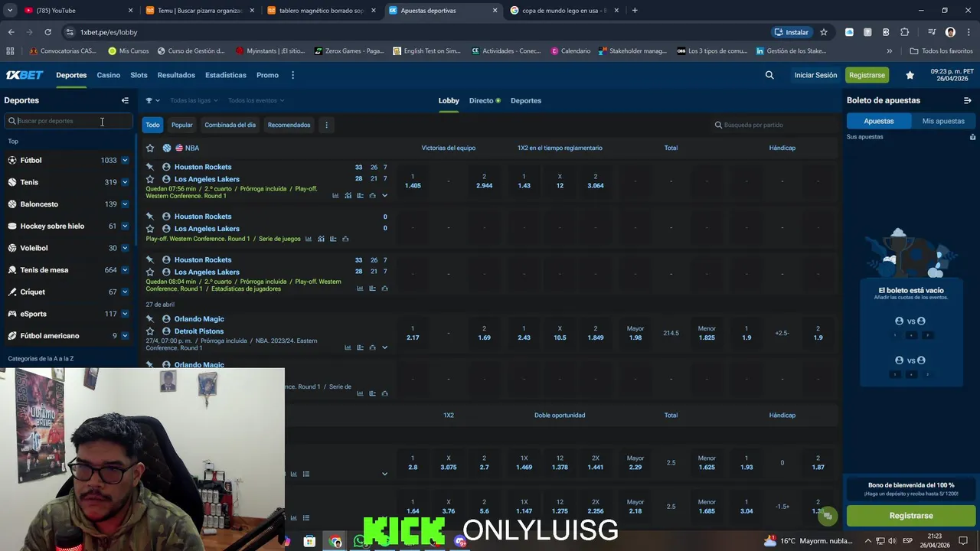Select the 1.405 odds for Houston Rockets
The height and width of the screenshot is (551, 980).
tap(413, 181)
